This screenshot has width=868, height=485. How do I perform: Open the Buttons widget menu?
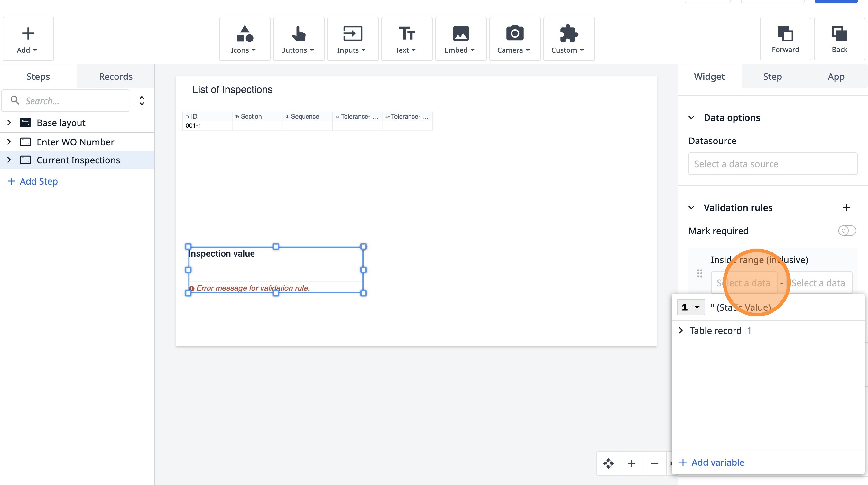click(x=298, y=39)
